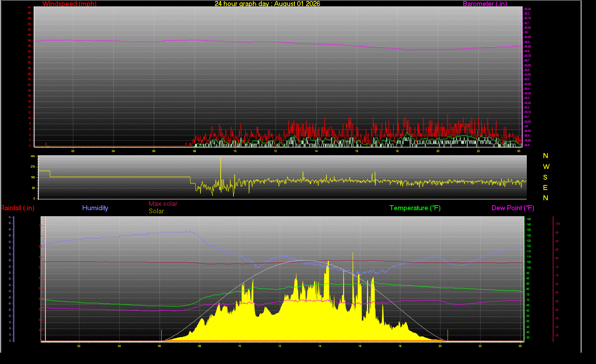
Task: Click the topmost N compass letter
Action: point(546,156)
